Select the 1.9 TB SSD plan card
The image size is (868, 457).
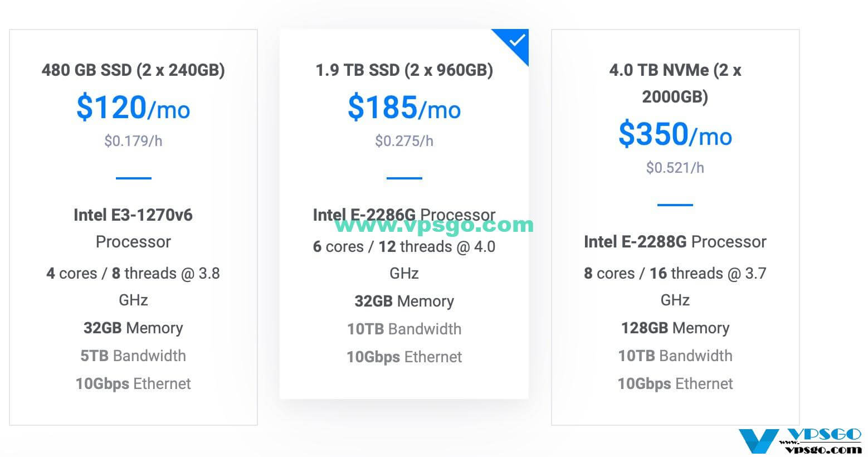pyautogui.click(x=404, y=214)
